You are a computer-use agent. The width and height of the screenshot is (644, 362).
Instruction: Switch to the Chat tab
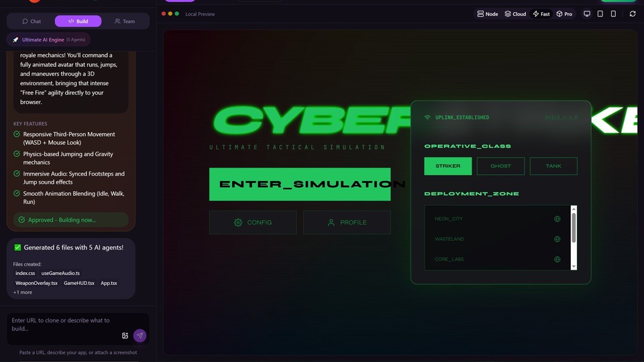point(32,21)
